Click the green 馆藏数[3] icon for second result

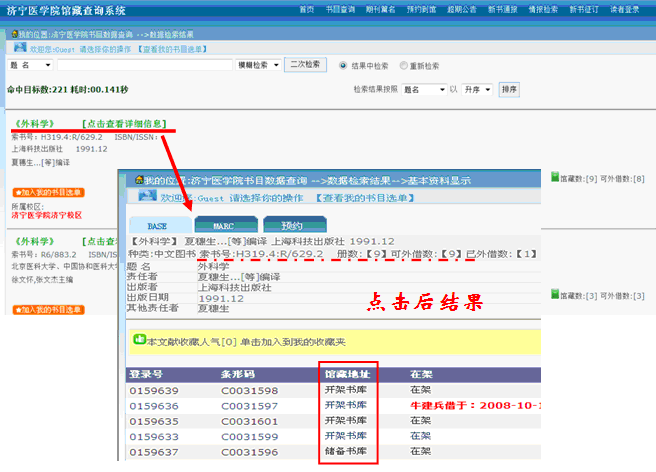click(555, 295)
